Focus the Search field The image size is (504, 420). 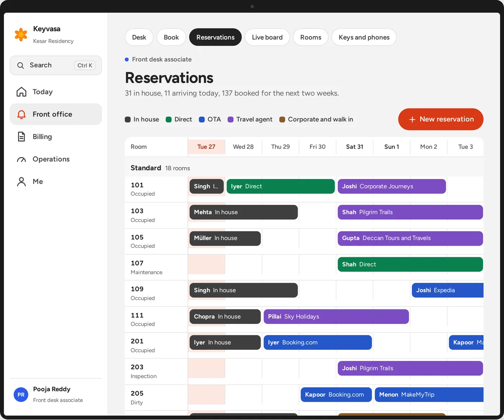click(x=56, y=65)
